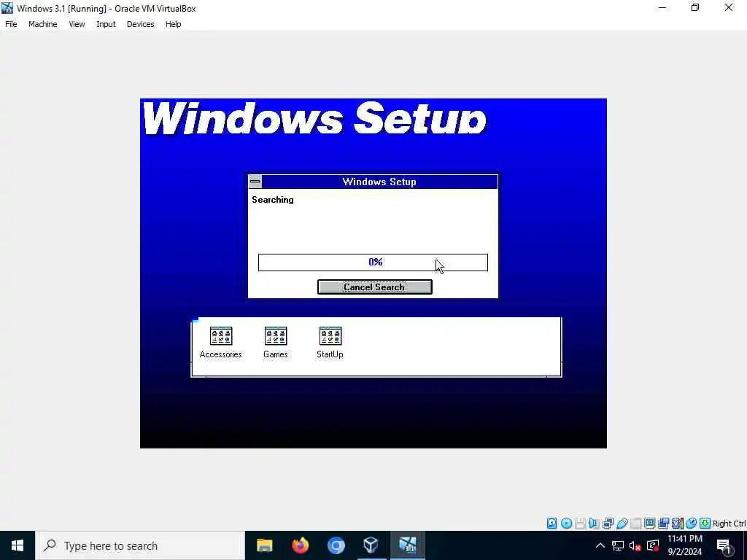Open the taskbar network tray icon
This screenshot has width=747, height=560.
[x=618, y=545]
